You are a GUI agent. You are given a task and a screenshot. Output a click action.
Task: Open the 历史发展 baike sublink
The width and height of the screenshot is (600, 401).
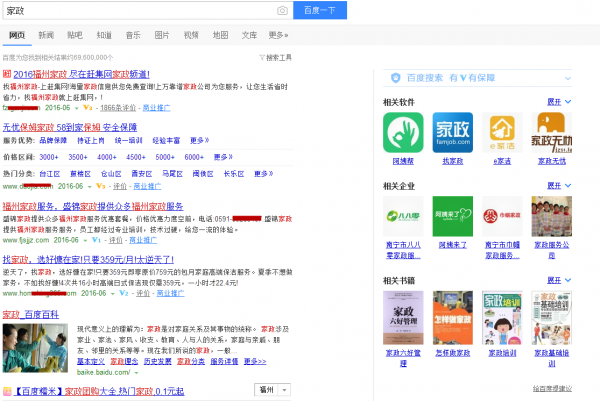(158, 362)
